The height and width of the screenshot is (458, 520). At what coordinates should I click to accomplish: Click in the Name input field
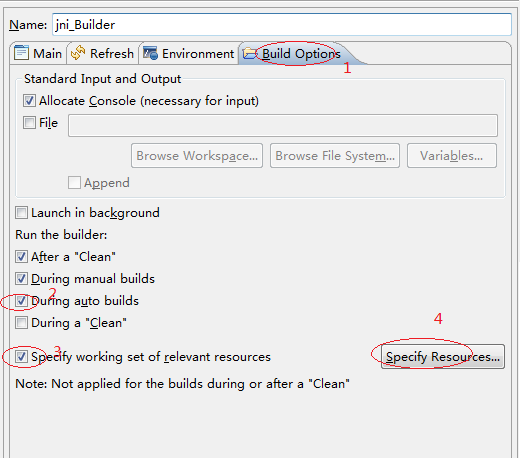[282, 24]
